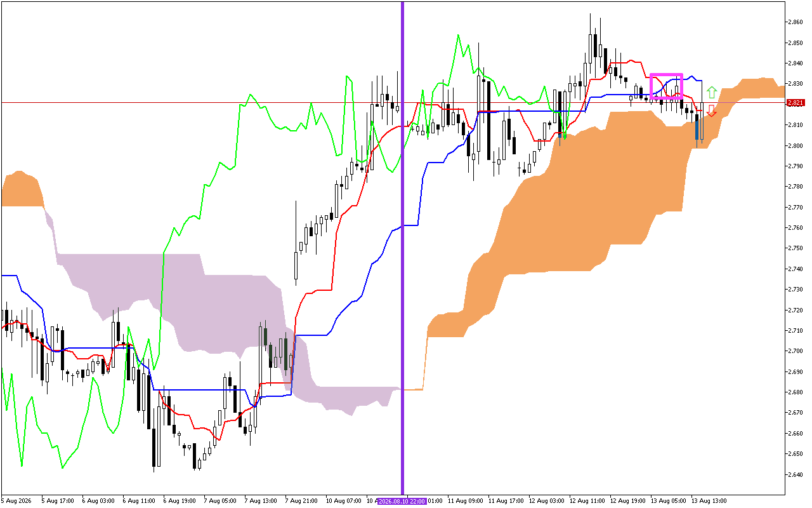
Task: Click the 12 Aug 19:00 time label
Action: click(627, 501)
